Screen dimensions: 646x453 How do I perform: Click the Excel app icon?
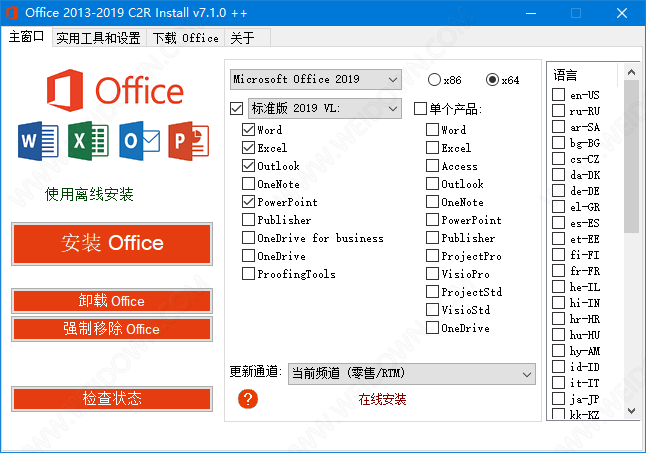pos(89,141)
